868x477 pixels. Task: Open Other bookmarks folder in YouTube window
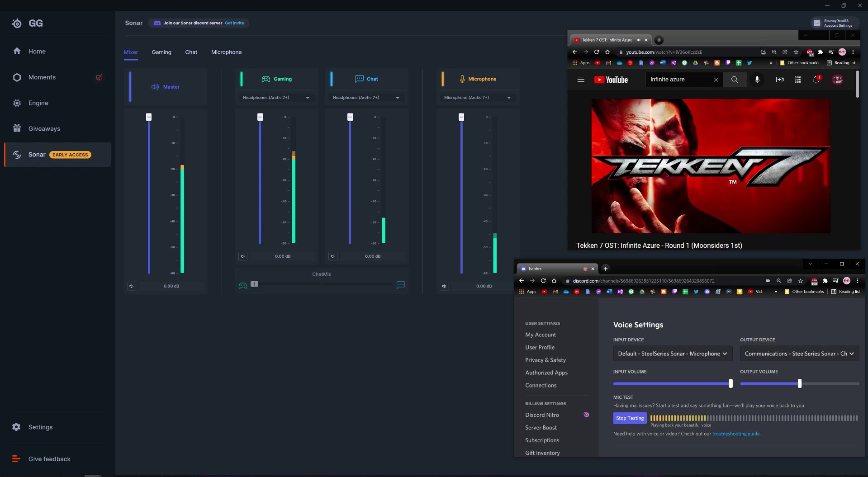[x=800, y=63]
